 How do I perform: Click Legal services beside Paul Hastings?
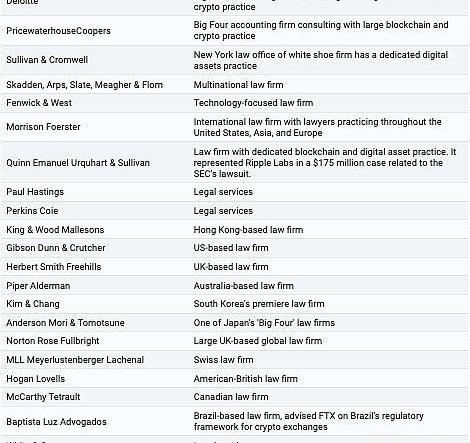(x=223, y=192)
